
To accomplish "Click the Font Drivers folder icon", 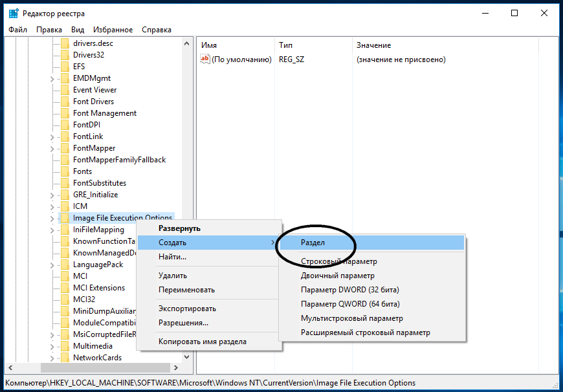I will [65, 102].
